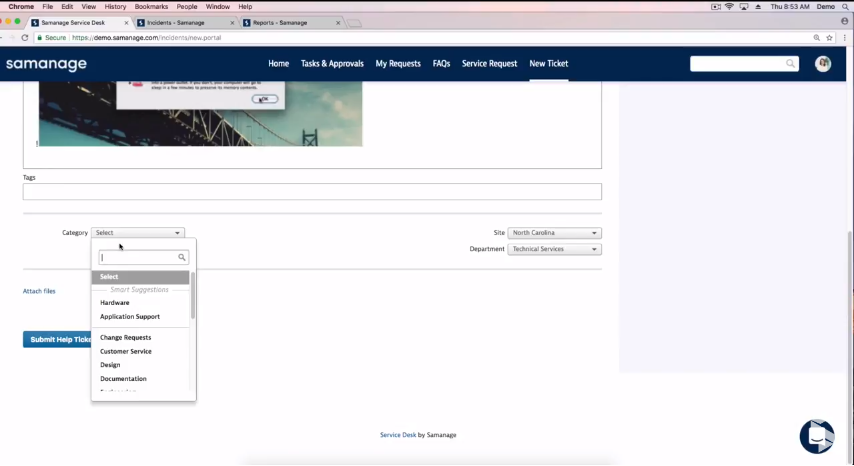854x466 pixels.
Task: Click the search icon inside the category dropdown
Action: pyautogui.click(x=181, y=257)
